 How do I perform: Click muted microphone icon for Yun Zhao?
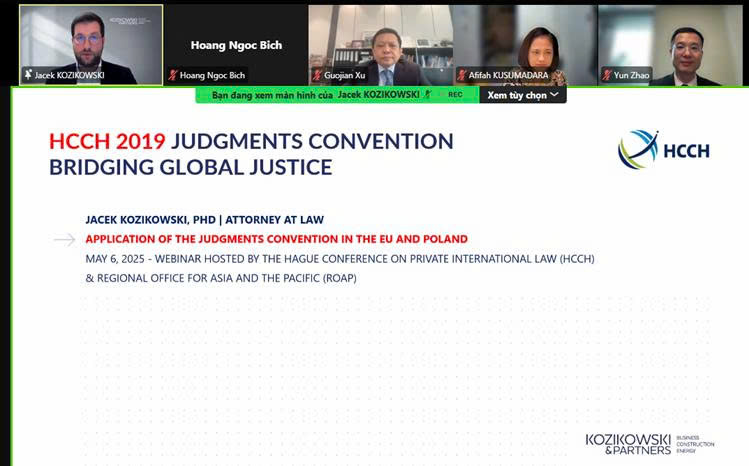coord(607,75)
